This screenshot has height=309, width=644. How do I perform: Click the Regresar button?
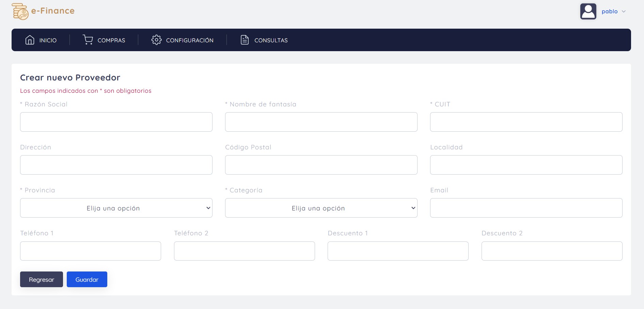(x=41, y=279)
